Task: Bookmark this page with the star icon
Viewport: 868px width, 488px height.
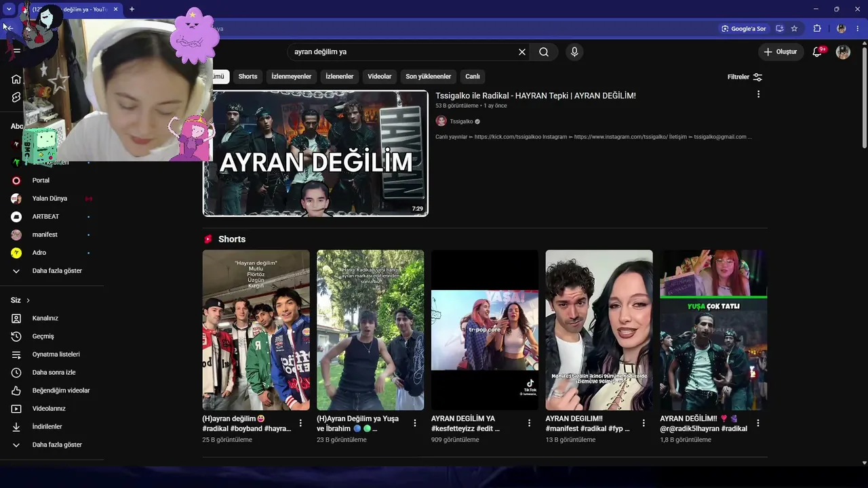Action: (x=794, y=28)
